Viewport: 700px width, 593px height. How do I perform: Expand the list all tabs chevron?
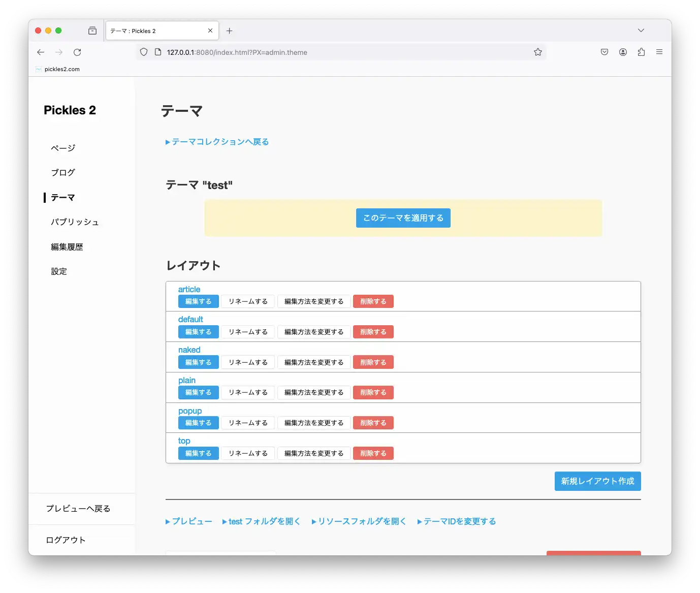641,30
